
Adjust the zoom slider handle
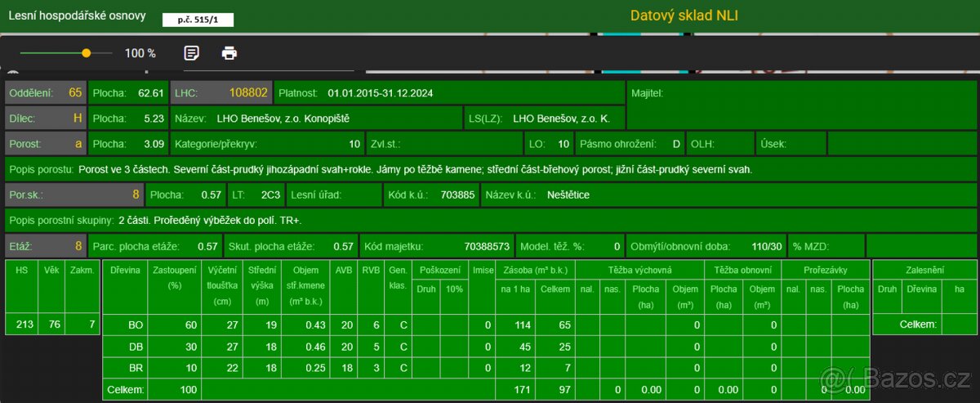86,52
